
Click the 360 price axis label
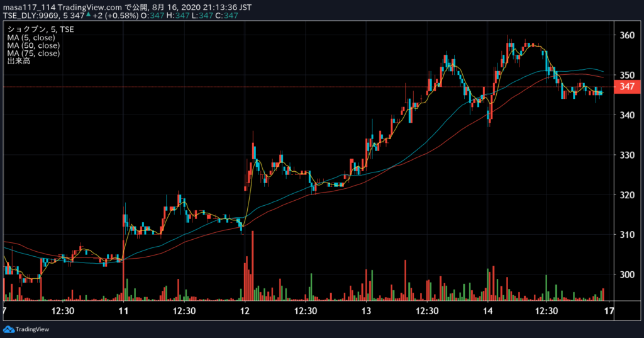coord(627,35)
